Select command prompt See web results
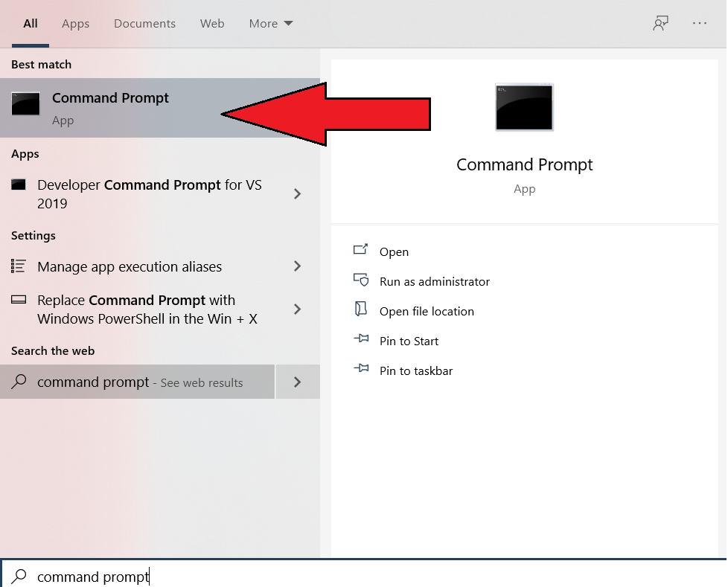The height and width of the screenshot is (587, 728). click(x=138, y=382)
